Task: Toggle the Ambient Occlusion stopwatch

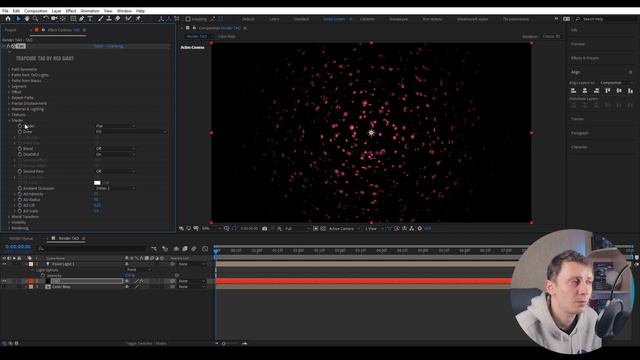Action: (20, 189)
